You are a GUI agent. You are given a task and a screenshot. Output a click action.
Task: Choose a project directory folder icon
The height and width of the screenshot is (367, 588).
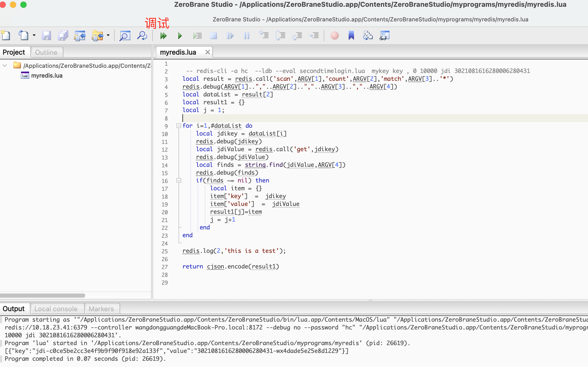click(x=97, y=35)
